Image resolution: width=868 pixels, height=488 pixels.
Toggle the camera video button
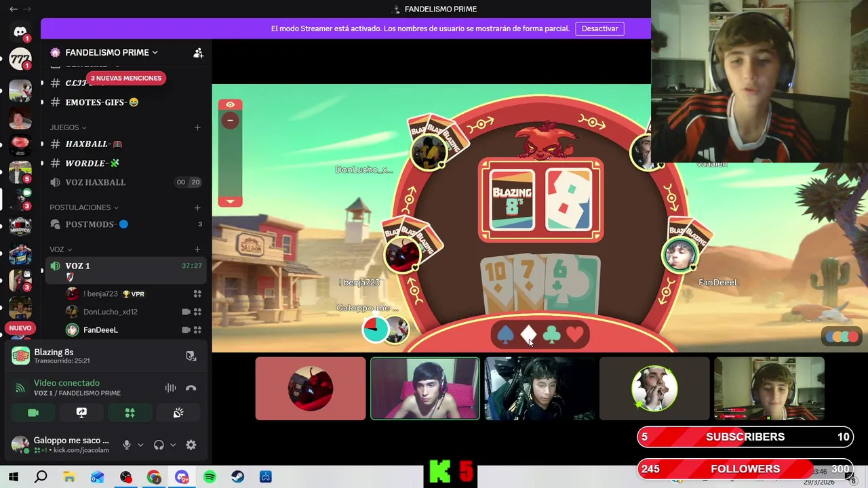[33, 413]
